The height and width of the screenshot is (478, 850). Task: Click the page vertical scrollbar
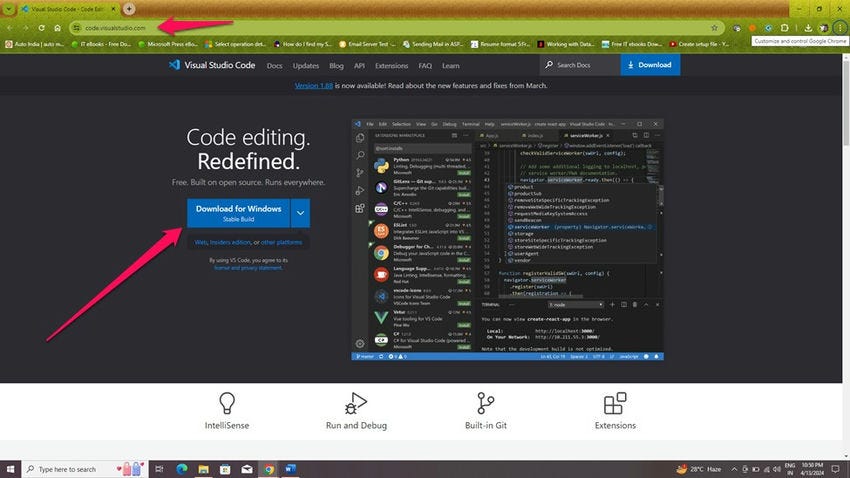point(846,255)
